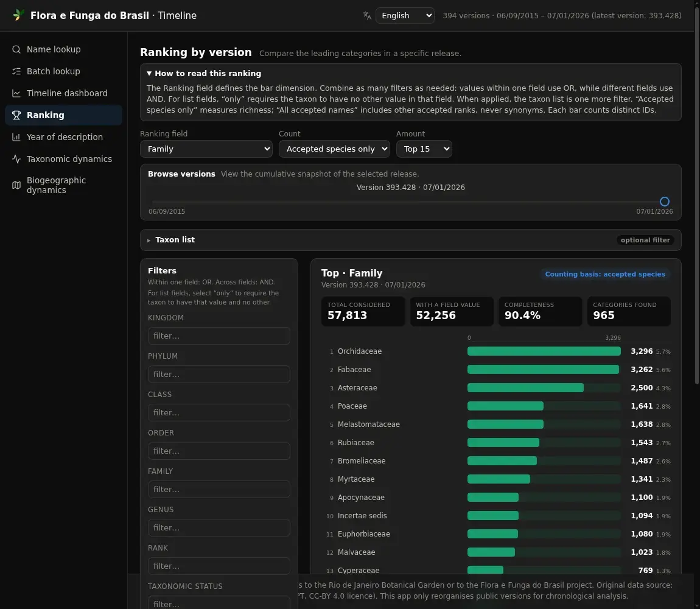Click the Flora e Funga do Brasil title
This screenshot has width=700, height=609.
click(x=89, y=16)
